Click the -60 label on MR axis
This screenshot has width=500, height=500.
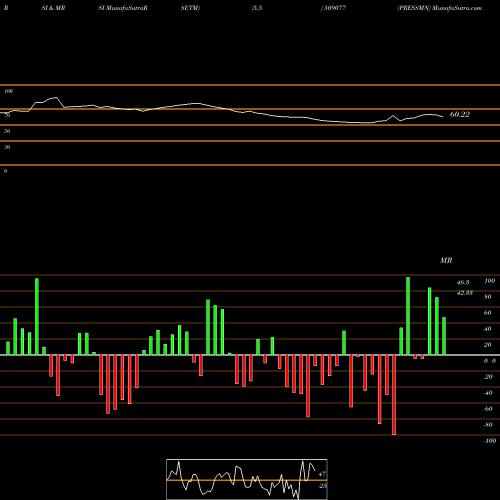click(x=488, y=409)
